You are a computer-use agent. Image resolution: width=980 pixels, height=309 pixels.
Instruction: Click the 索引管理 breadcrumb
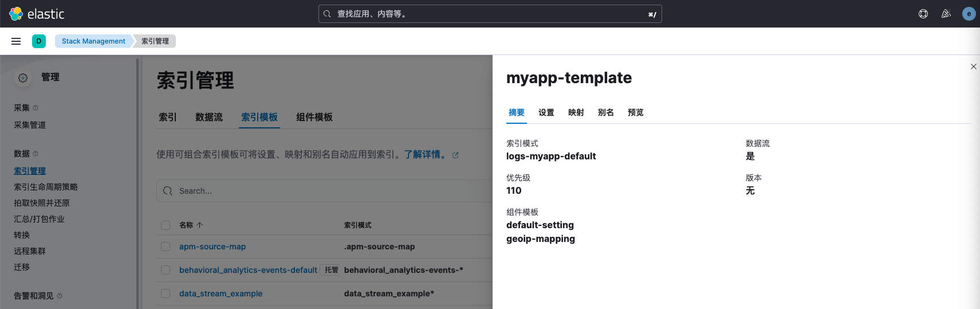(155, 41)
